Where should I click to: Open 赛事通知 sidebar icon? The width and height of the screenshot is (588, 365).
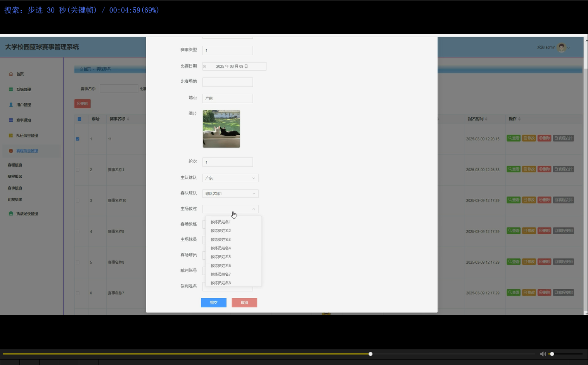tap(11, 120)
